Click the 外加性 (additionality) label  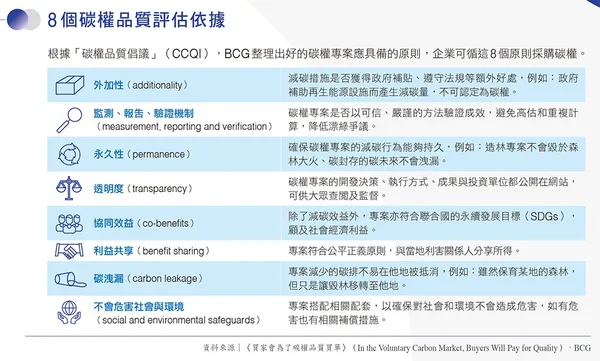141,85
